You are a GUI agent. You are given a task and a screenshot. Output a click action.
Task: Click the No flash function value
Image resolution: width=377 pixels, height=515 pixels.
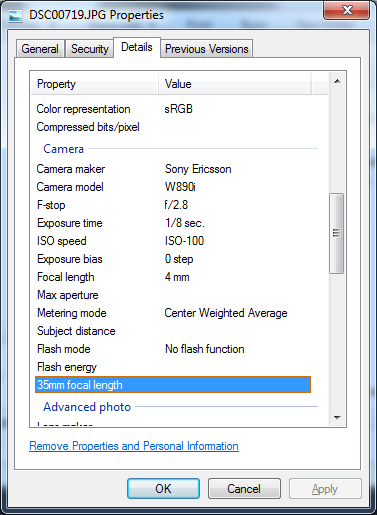click(x=205, y=349)
